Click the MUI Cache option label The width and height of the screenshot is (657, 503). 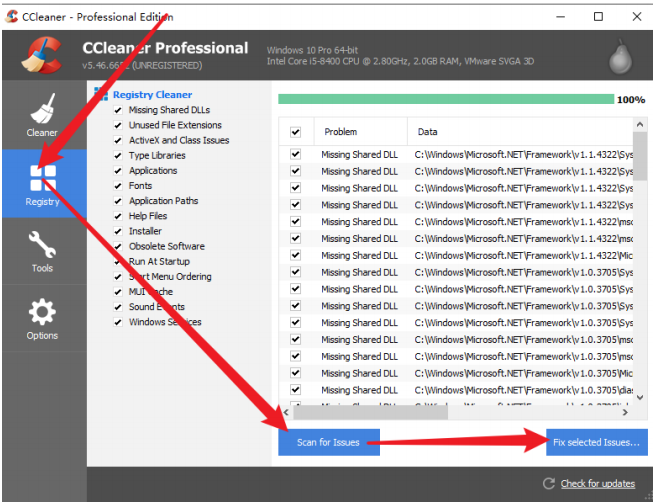pos(151,292)
